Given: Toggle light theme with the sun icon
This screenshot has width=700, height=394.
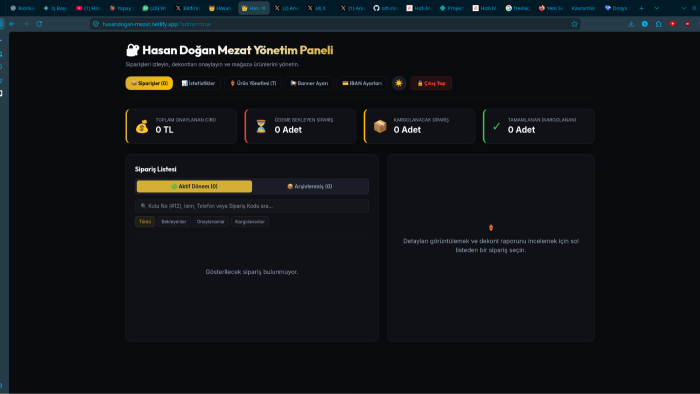Looking at the screenshot, I should click(x=399, y=83).
